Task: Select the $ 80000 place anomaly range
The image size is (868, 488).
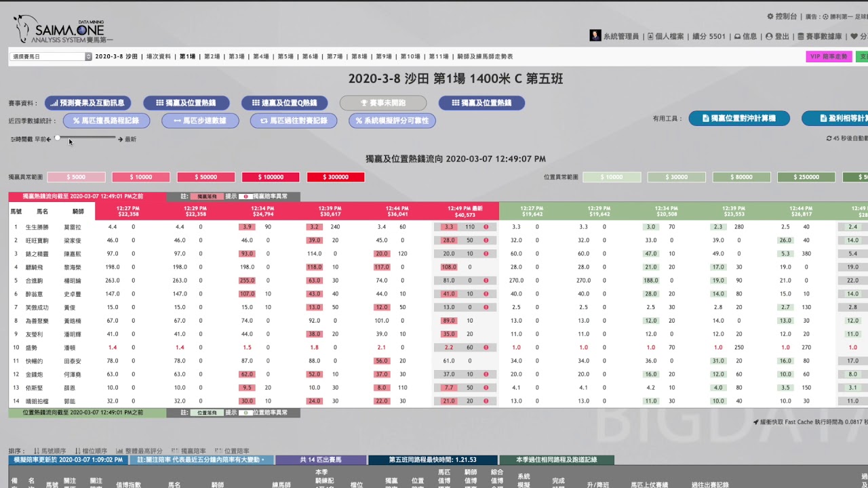Action: 742,177
